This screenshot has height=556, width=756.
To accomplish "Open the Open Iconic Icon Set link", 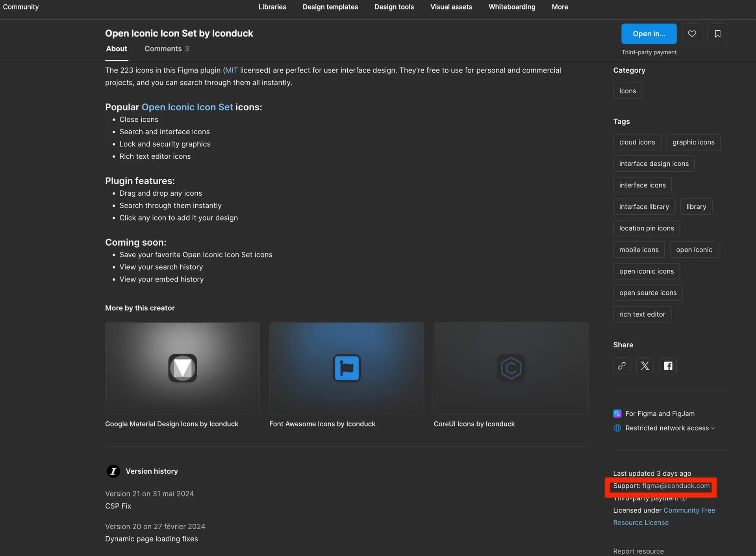I will click(187, 107).
